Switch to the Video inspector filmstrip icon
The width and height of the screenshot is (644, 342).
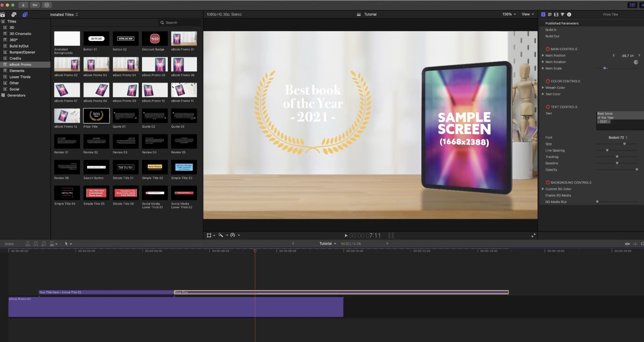point(556,15)
